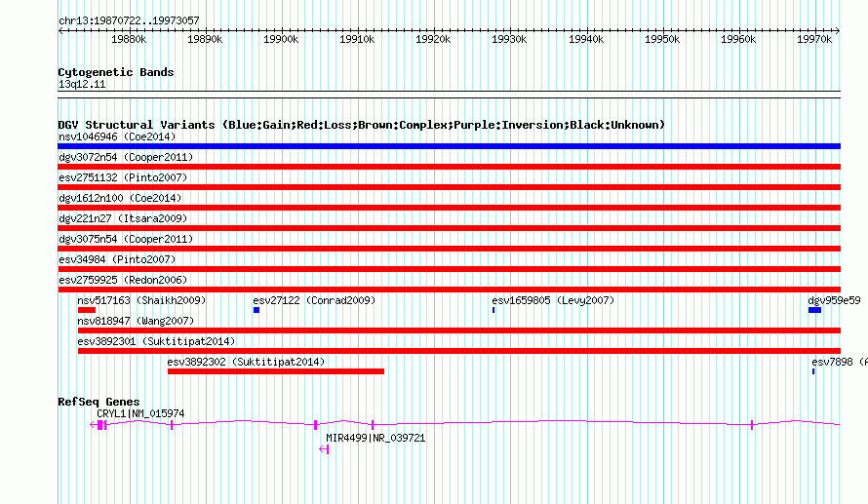
Task: Click the 13q12.11 cytogenetic band line
Action: 449,95
